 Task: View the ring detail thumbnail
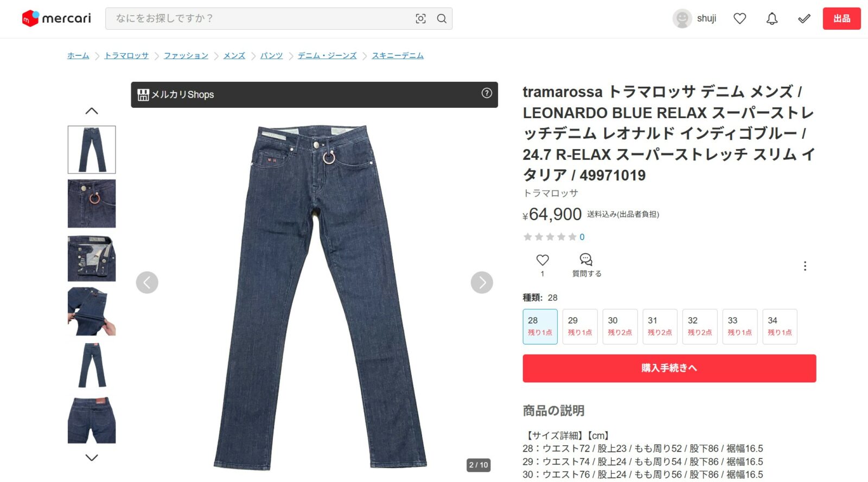(92, 204)
